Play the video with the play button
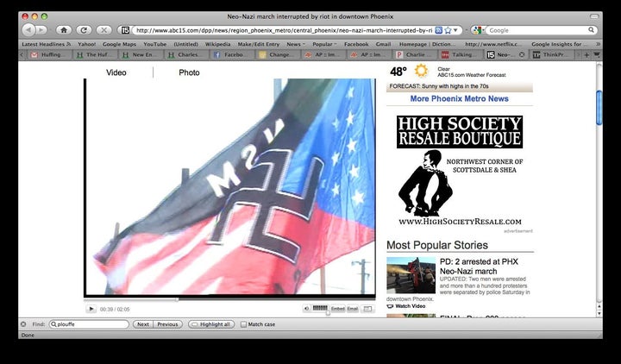Screen dimensions: 621x364 coord(91,309)
